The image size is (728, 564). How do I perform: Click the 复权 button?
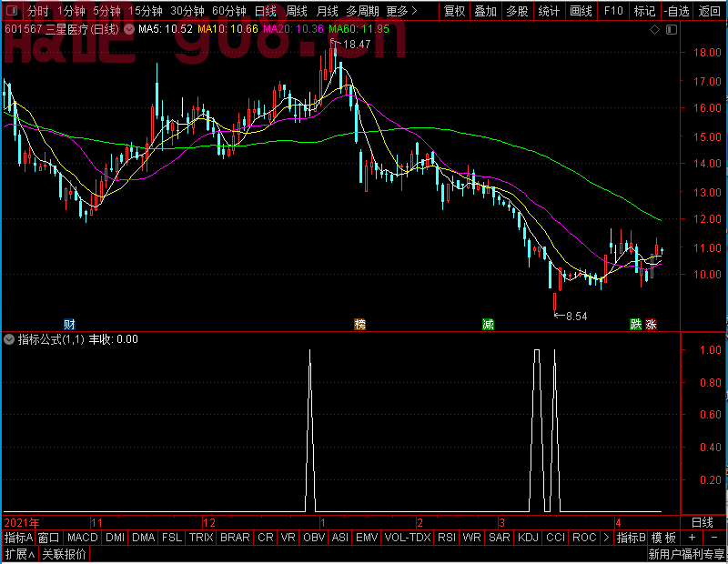click(x=454, y=11)
